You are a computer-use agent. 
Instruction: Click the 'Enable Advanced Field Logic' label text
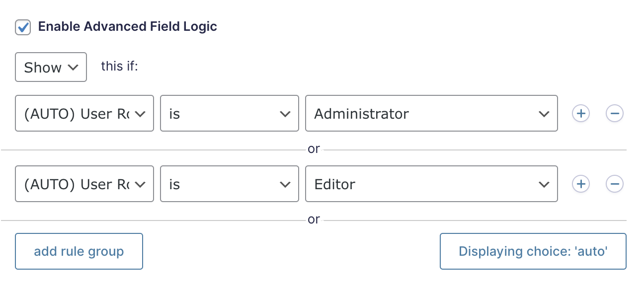(127, 27)
